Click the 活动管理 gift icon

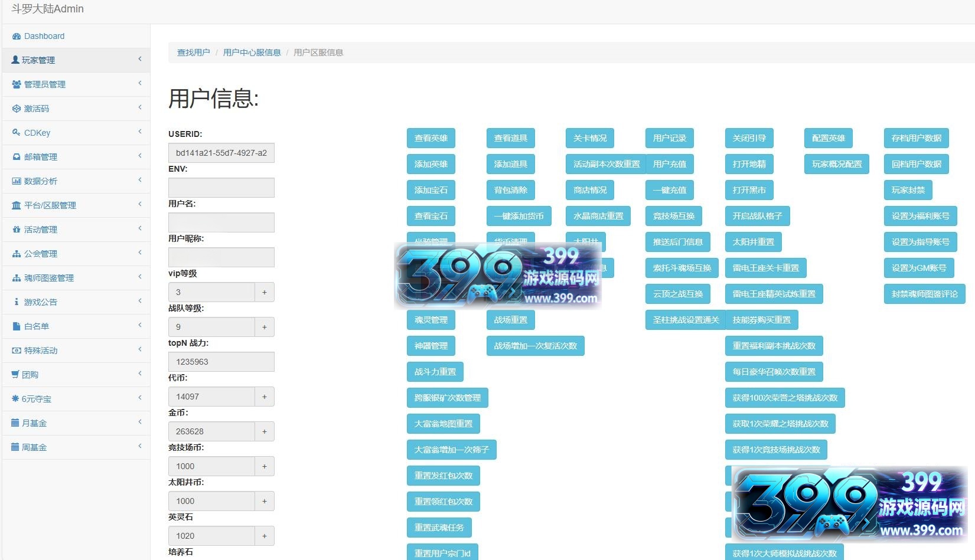[x=17, y=230]
